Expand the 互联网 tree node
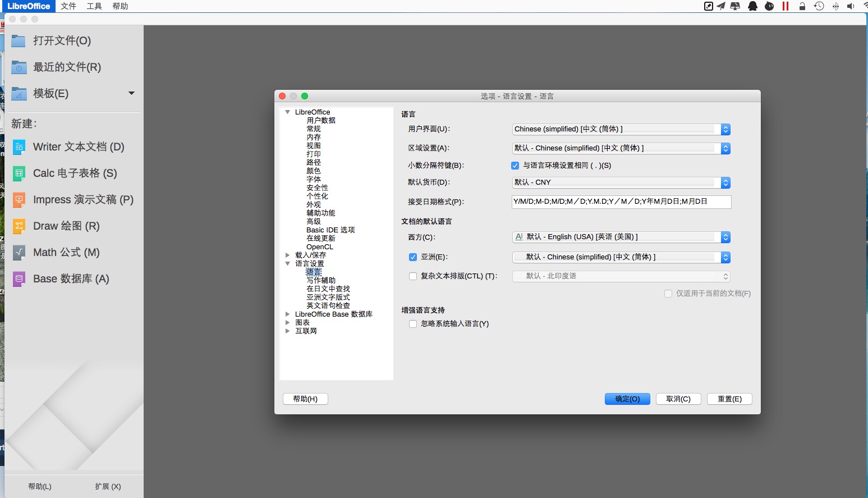The width and height of the screenshot is (868, 498). pos(288,331)
